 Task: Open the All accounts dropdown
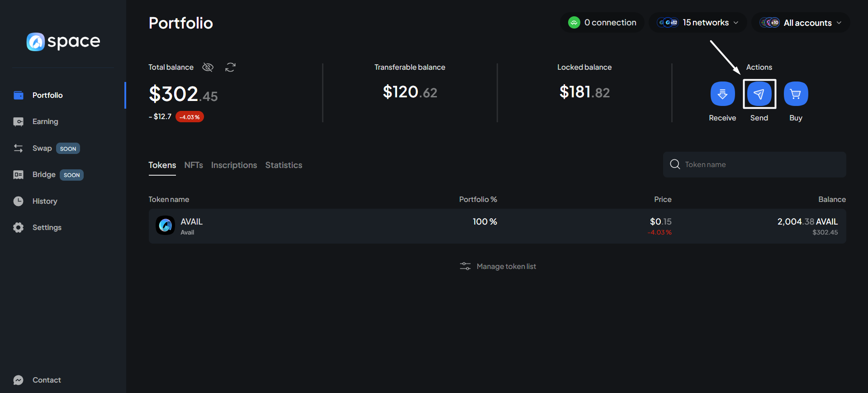tap(801, 23)
